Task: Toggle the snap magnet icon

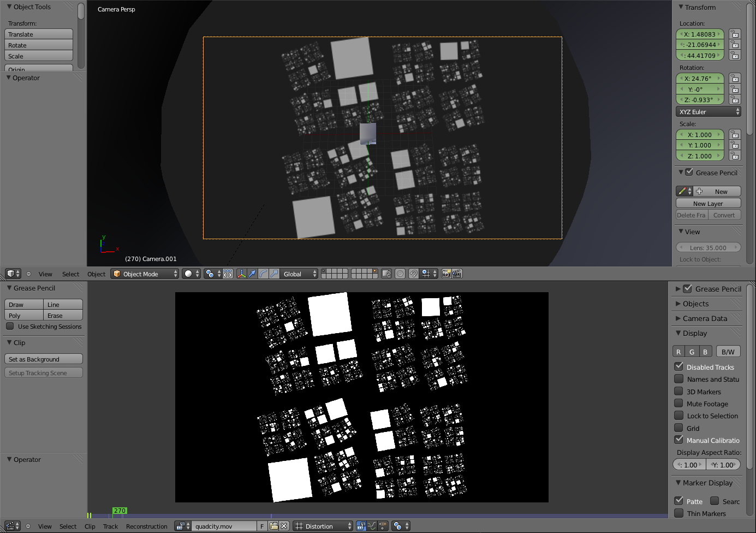Action: click(x=414, y=274)
